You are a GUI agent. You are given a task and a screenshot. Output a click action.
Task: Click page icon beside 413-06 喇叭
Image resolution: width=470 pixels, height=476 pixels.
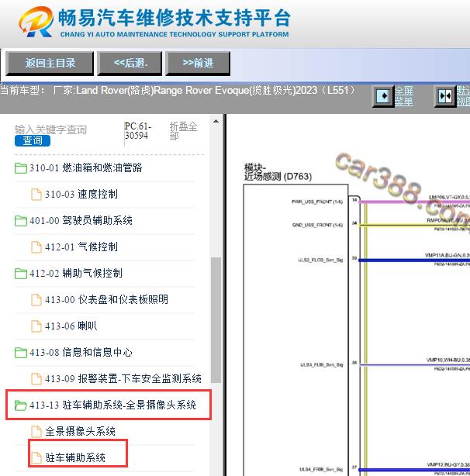coord(36,326)
